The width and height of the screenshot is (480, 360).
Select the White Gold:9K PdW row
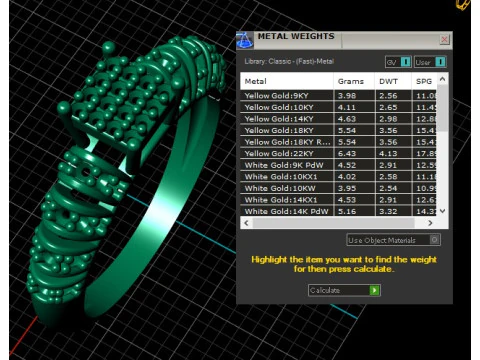point(338,165)
